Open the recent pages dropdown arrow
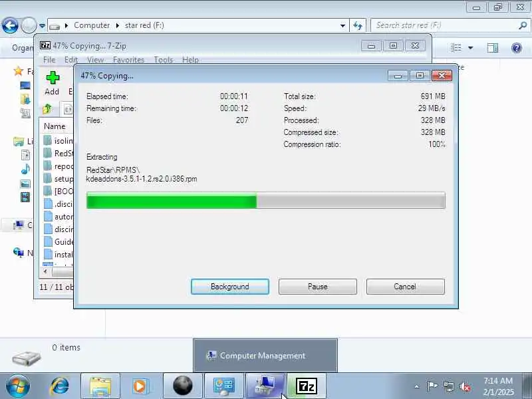The height and width of the screenshot is (399, 532). click(42, 25)
